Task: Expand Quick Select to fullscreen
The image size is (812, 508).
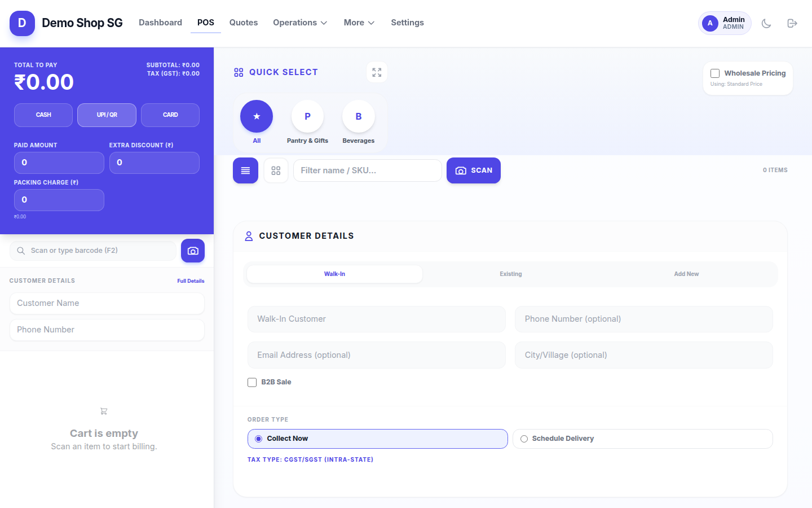Action: [377, 72]
